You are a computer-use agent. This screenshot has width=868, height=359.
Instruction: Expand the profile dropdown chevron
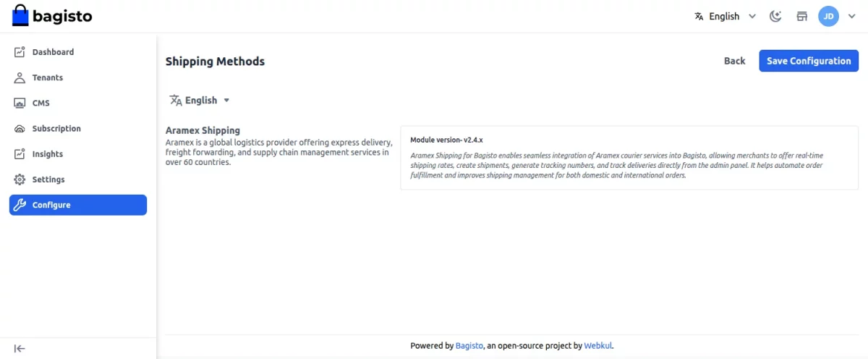point(851,16)
